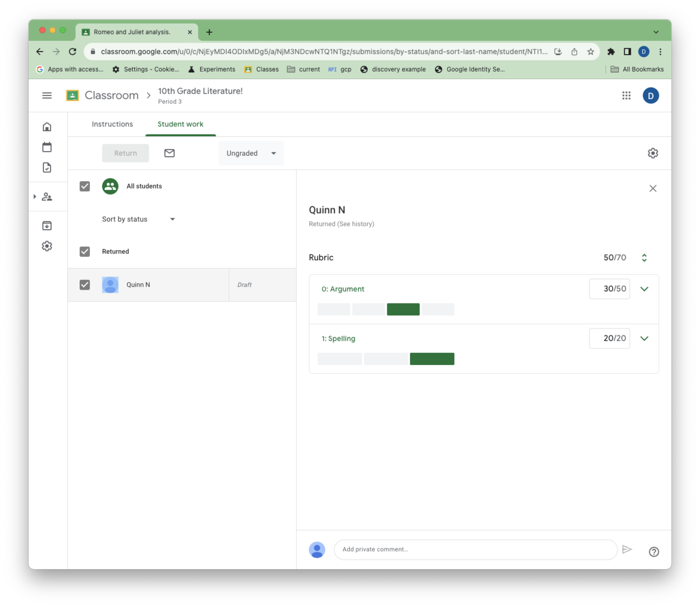Screen dimensions: 700x607
Task: Drag the rubric score stepper for total
Action: pyautogui.click(x=645, y=257)
